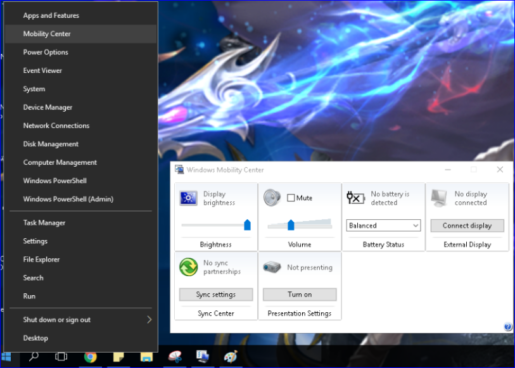Open Task View on the taskbar
The image size is (515, 368).
point(61,357)
